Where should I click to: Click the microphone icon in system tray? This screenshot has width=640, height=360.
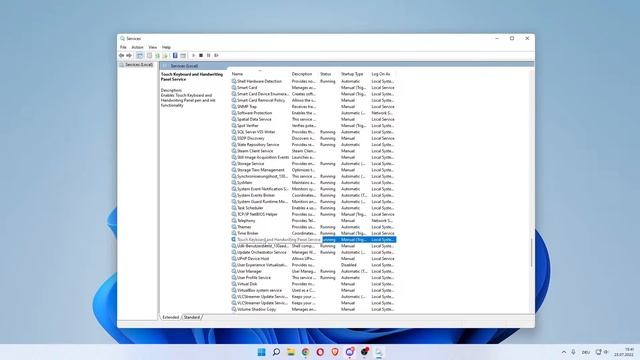click(573, 352)
